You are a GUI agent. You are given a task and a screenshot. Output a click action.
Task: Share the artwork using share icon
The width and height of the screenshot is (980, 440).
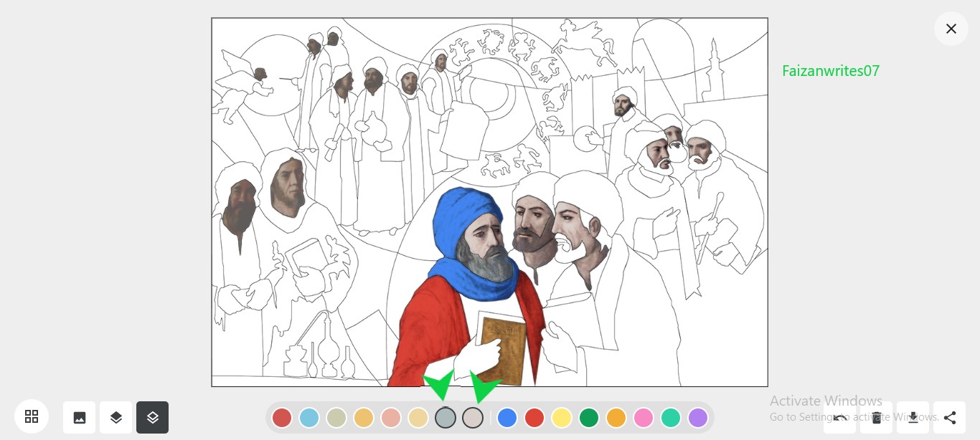click(949, 417)
